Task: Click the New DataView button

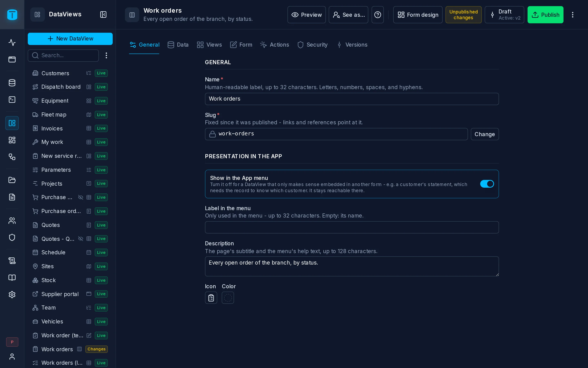Action: pyautogui.click(x=70, y=39)
